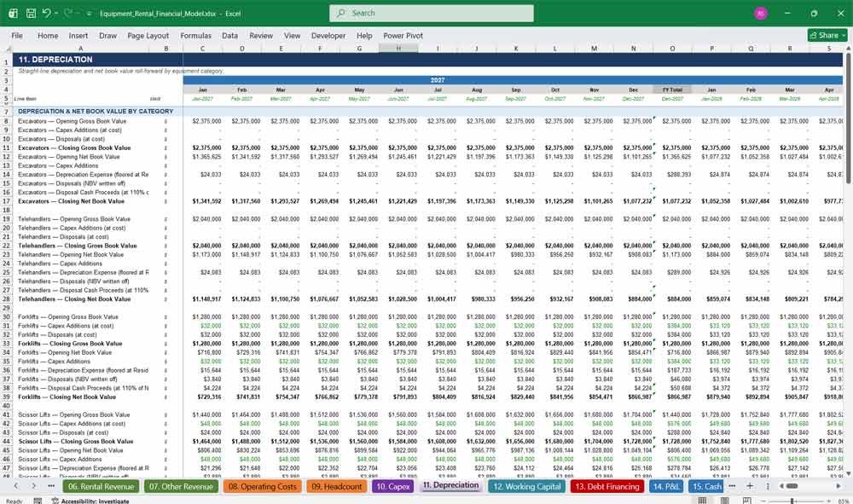Switch to '10. Capex' sheet tab

[392, 487]
